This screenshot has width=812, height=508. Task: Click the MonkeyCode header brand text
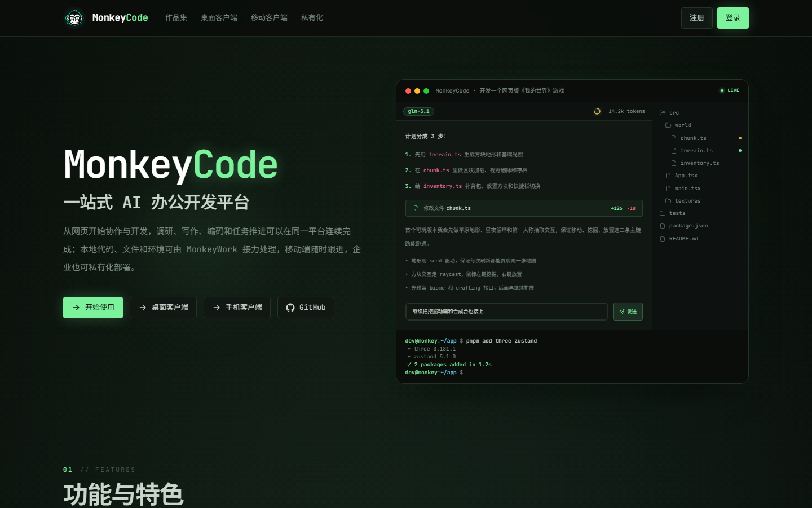tap(120, 18)
